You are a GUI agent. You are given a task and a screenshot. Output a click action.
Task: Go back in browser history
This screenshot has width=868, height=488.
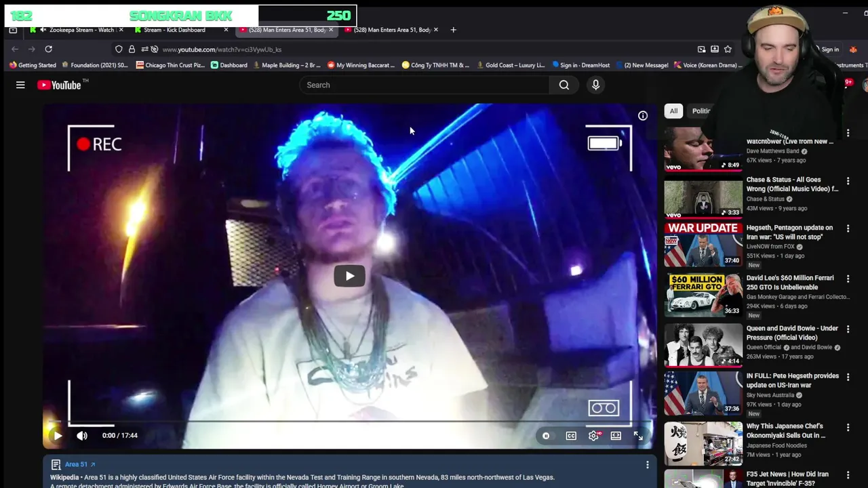tap(15, 49)
